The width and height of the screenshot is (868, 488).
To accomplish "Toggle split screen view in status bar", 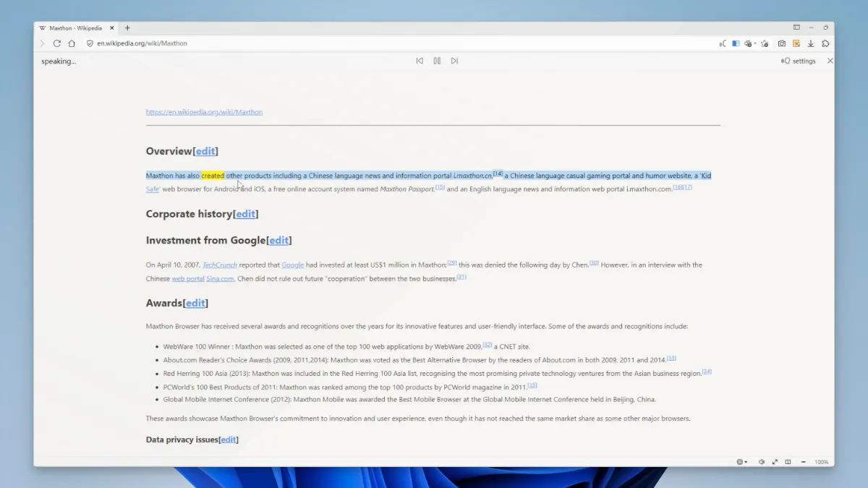I will point(788,462).
